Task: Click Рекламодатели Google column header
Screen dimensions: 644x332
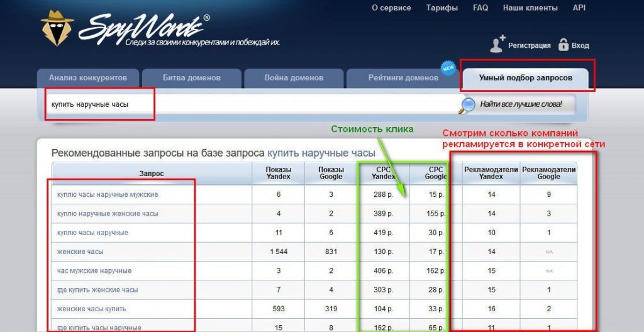Action: tap(548, 174)
